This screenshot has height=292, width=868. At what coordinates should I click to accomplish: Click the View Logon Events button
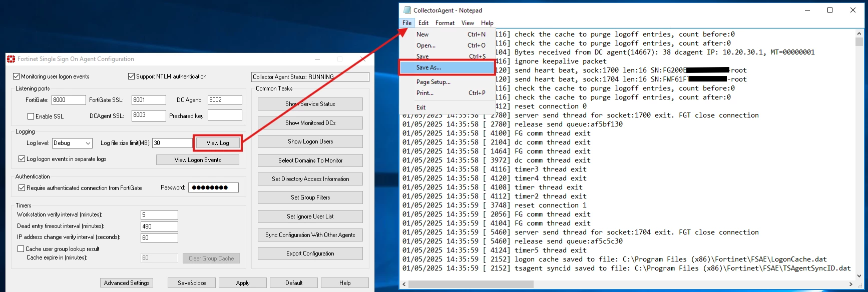pos(198,160)
